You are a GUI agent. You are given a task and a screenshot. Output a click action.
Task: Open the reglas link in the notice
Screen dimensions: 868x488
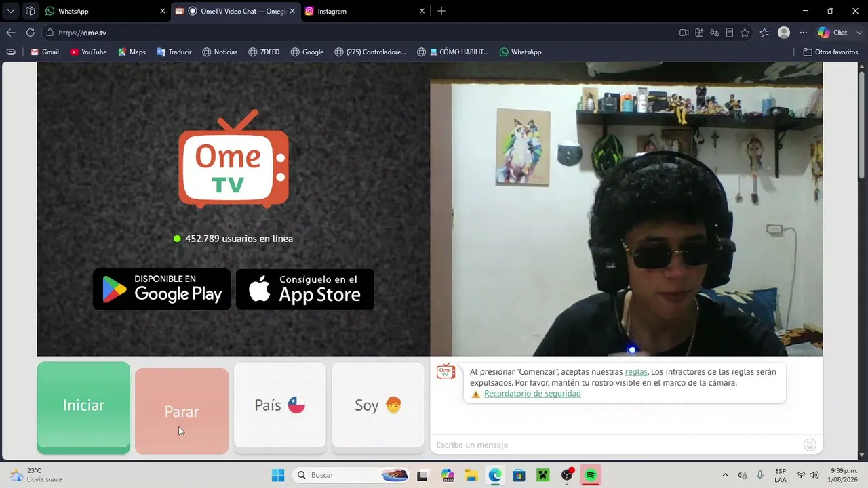(x=636, y=371)
